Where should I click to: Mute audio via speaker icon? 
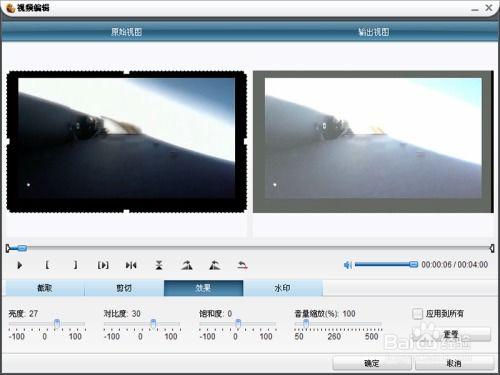348,265
